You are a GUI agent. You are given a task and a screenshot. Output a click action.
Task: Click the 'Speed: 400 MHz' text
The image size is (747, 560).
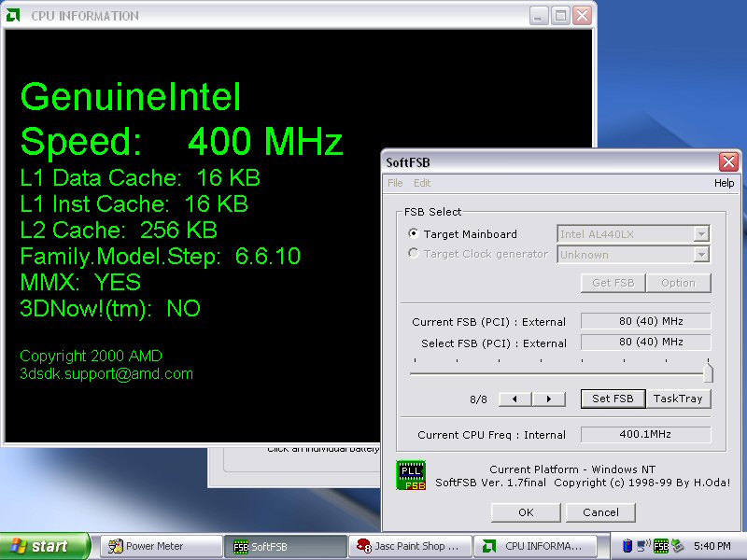(x=181, y=142)
